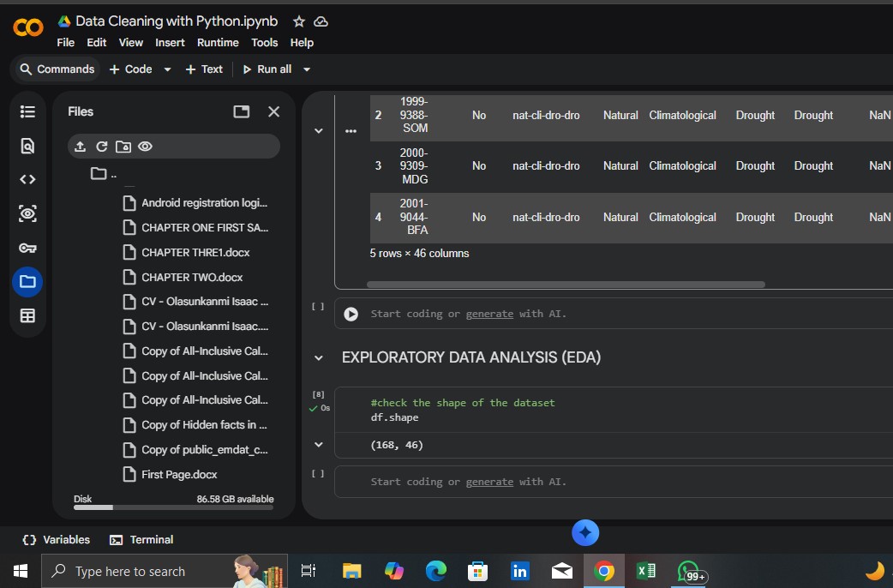The width and height of the screenshot is (893, 588).
Task: Collapse the dataframe output cell
Action: point(319,131)
